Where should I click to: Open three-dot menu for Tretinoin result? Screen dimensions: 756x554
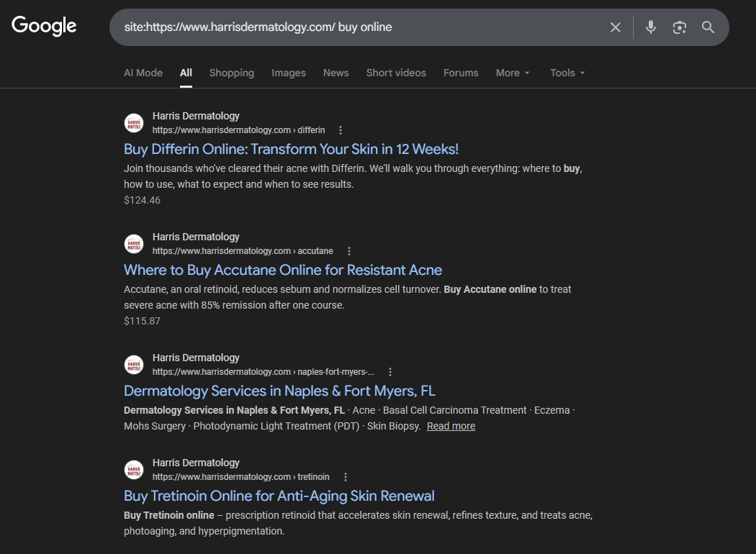[346, 477]
